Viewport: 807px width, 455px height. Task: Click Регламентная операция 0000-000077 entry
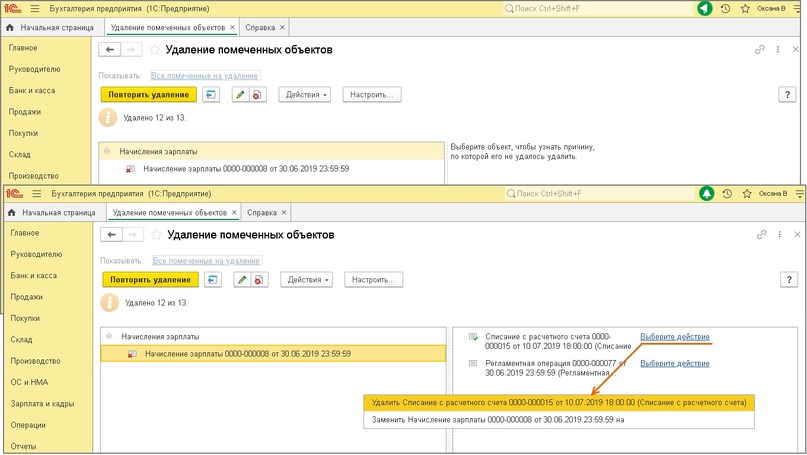555,368
